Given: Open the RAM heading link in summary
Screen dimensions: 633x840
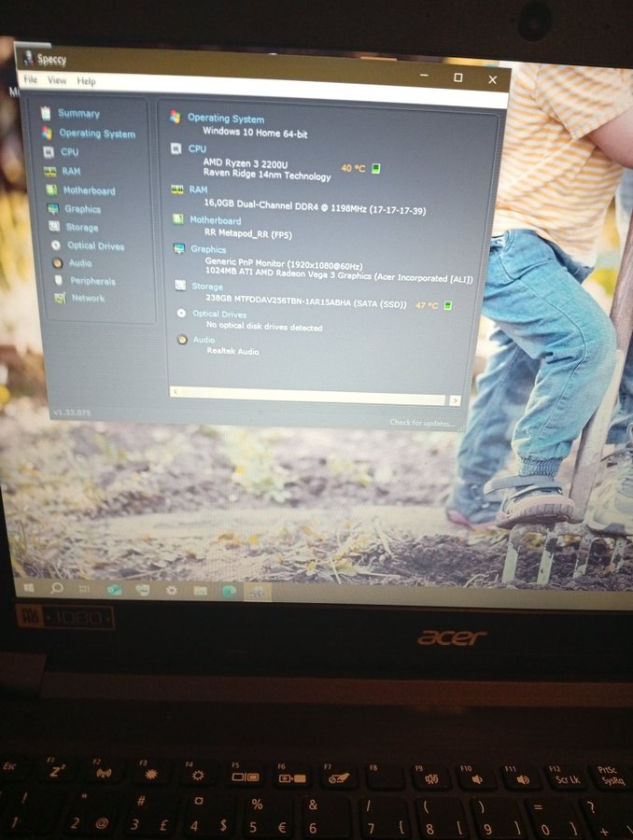Looking at the screenshot, I should point(198,189).
